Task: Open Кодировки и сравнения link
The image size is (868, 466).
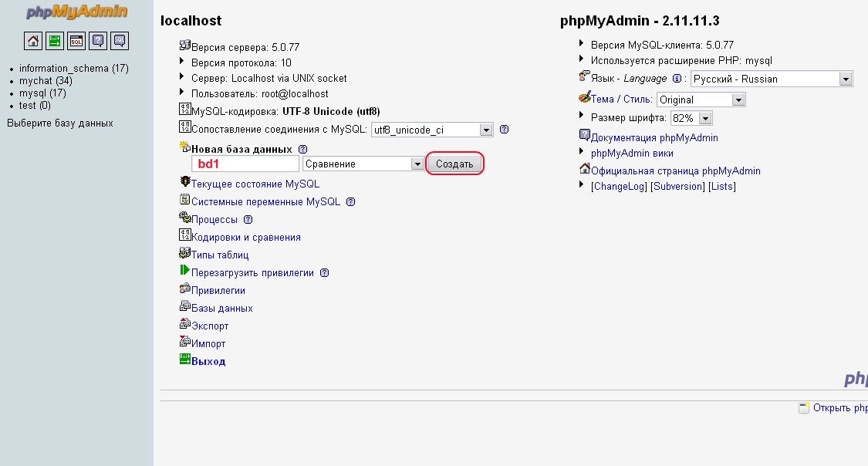Action: pyautogui.click(x=246, y=238)
